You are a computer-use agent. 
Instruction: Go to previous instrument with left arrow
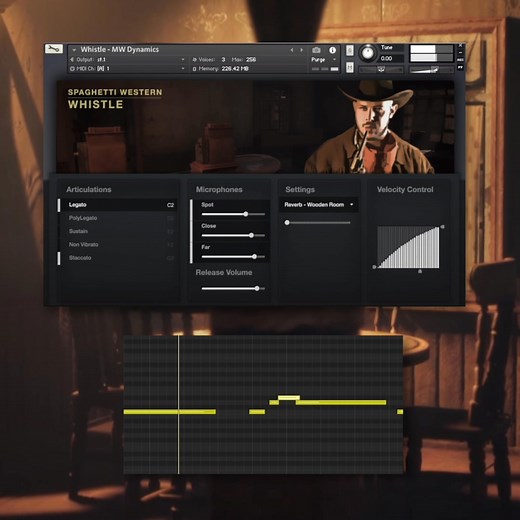292,50
